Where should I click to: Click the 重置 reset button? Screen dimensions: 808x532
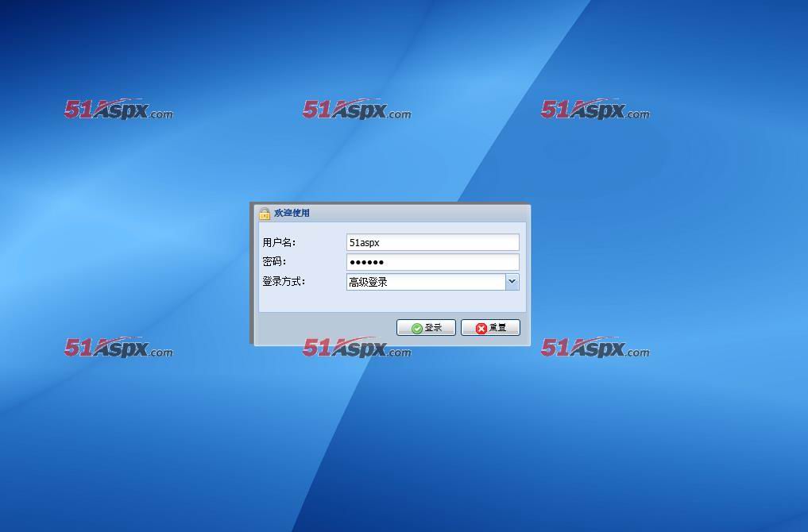click(x=490, y=328)
